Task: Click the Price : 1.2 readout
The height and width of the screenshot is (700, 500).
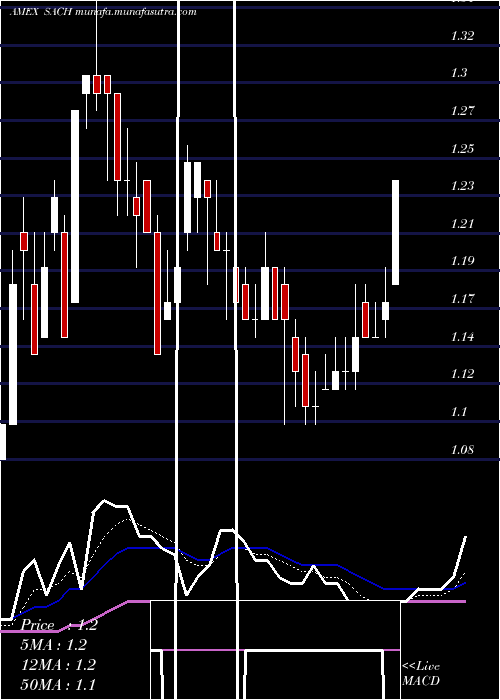Action: (59, 625)
